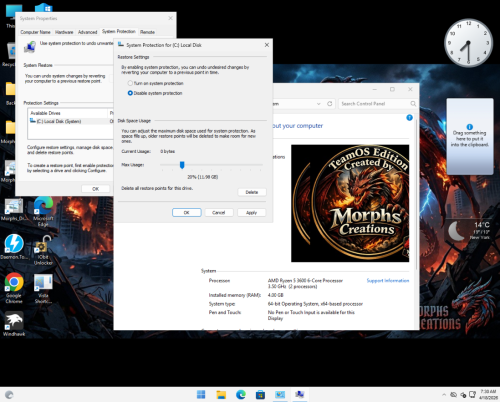500x402 pixels.
Task: Click the Control Panel help icon
Action: (x=409, y=117)
